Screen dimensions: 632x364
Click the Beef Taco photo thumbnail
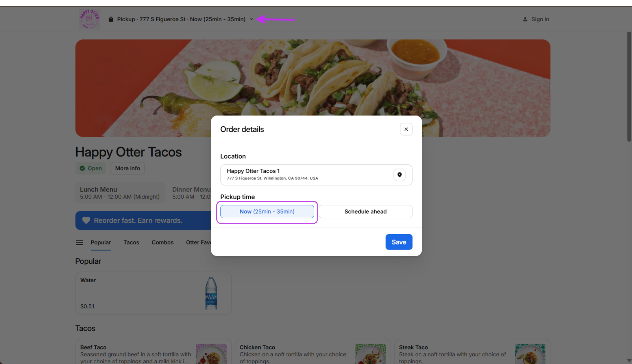click(x=211, y=354)
